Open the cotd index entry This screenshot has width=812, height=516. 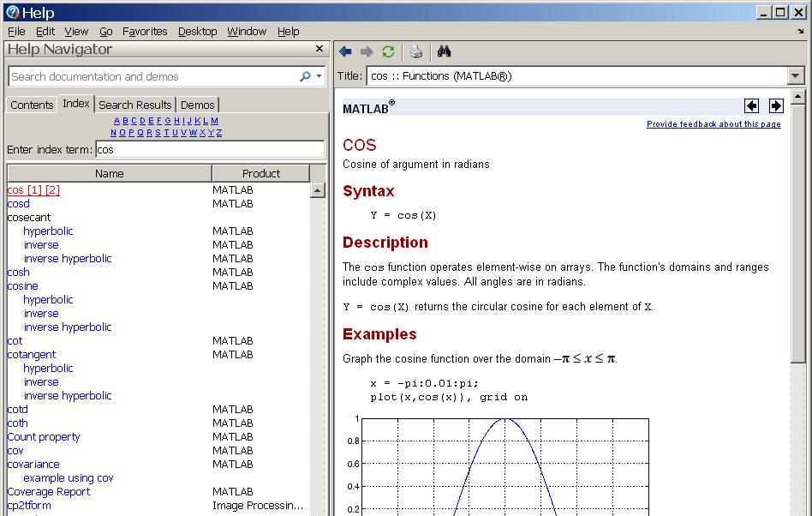pyautogui.click(x=18, y=409)
